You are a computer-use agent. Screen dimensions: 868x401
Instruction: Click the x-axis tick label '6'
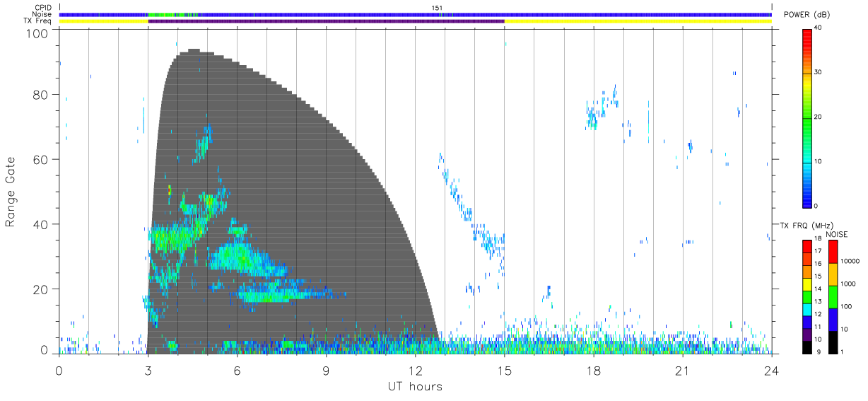tap(237, 371)
